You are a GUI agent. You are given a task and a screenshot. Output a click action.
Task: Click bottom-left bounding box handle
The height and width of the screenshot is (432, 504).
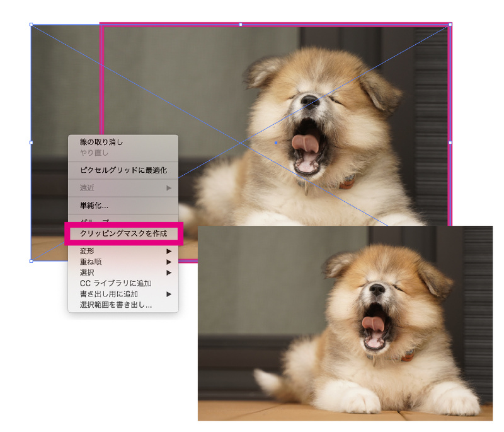click(x=31, y=260)
